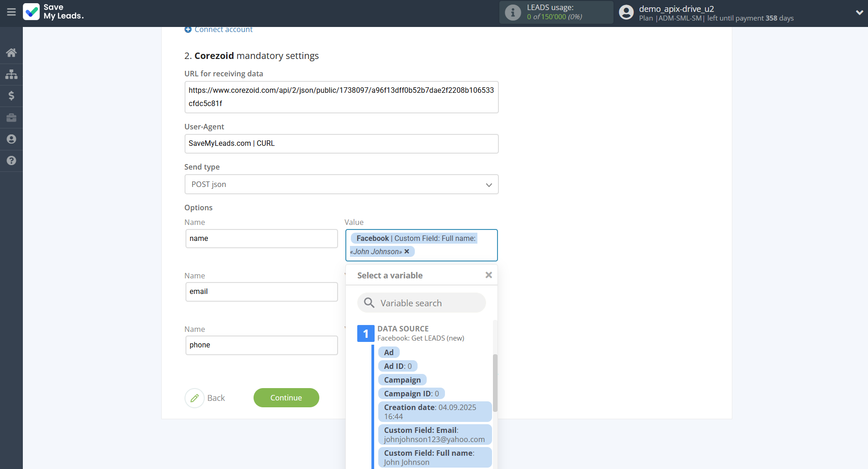Click the green Continue button
This screenshot has width=868, height=469.
click(x=286, y=398)
